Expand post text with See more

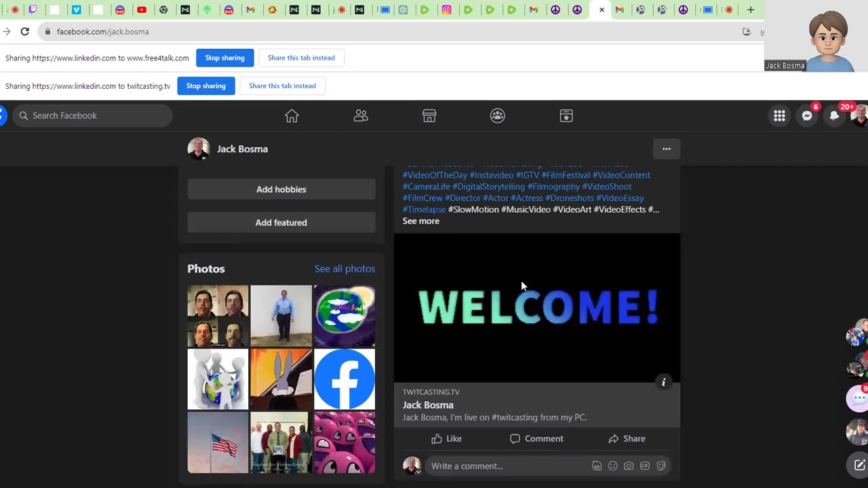point(421,221)
